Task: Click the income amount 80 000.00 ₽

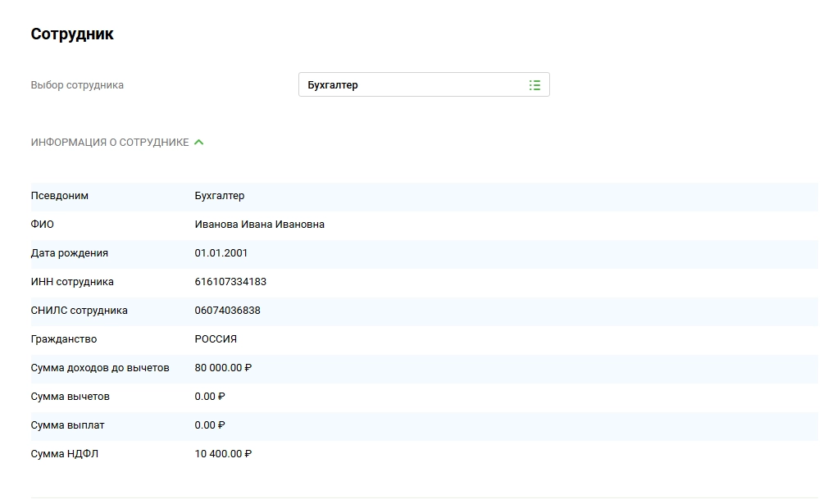Action: (x=223, y=368)
